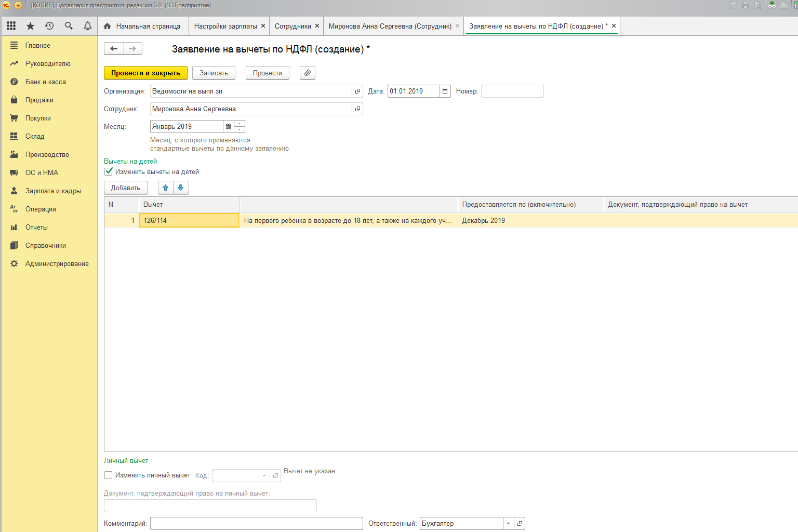Open the Месяц calendar selector
This screenshot has width=798, height=532.
pos(228,127)
